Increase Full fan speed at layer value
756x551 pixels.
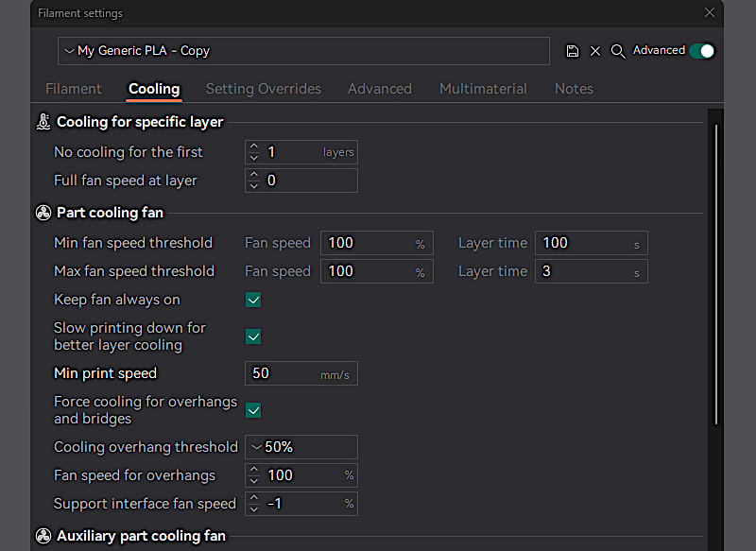[x=254, y=175]
